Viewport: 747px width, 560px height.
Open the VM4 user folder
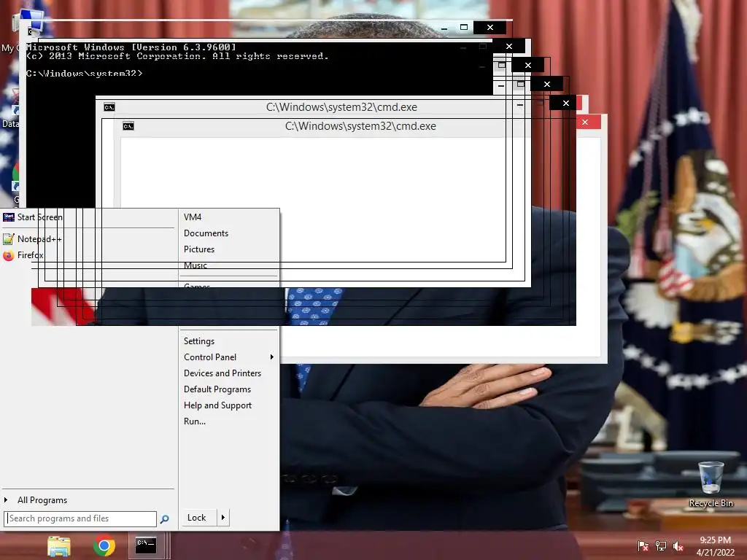[193, 217]
